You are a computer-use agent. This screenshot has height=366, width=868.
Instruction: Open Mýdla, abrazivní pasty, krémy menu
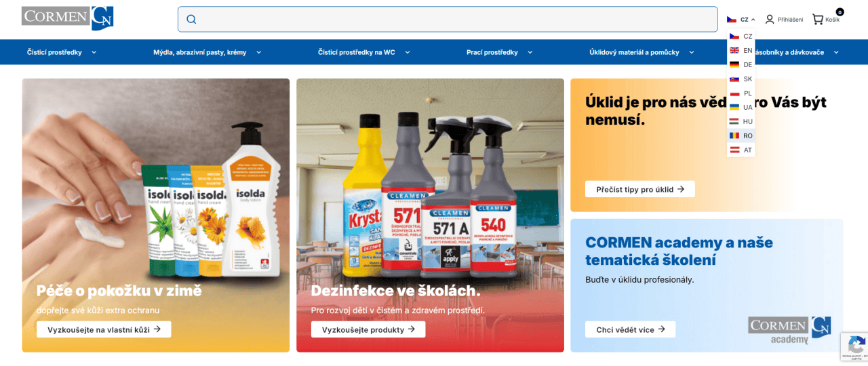tap(208, 52)
